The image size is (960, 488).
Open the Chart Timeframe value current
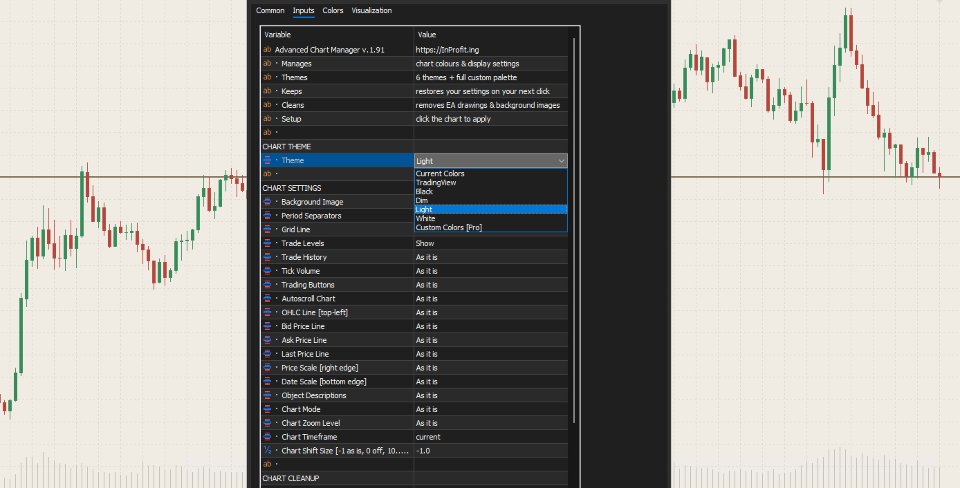(x=490, y=437)
